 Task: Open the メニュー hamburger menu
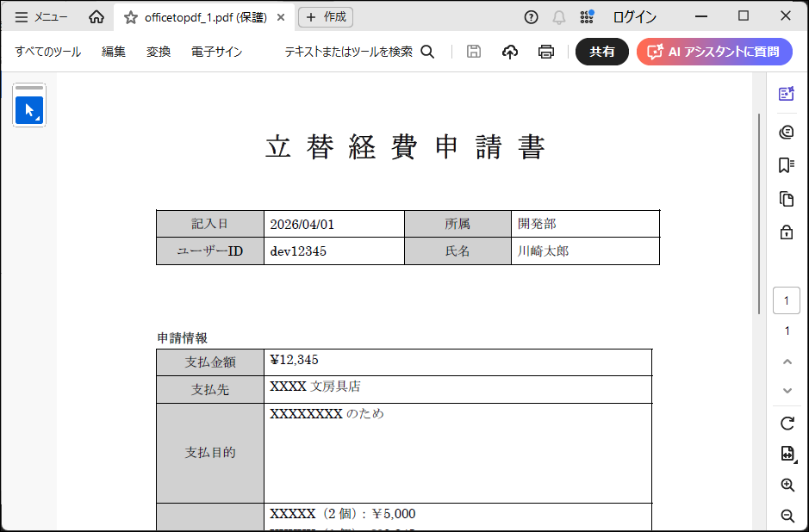click(x=40, y=17)
